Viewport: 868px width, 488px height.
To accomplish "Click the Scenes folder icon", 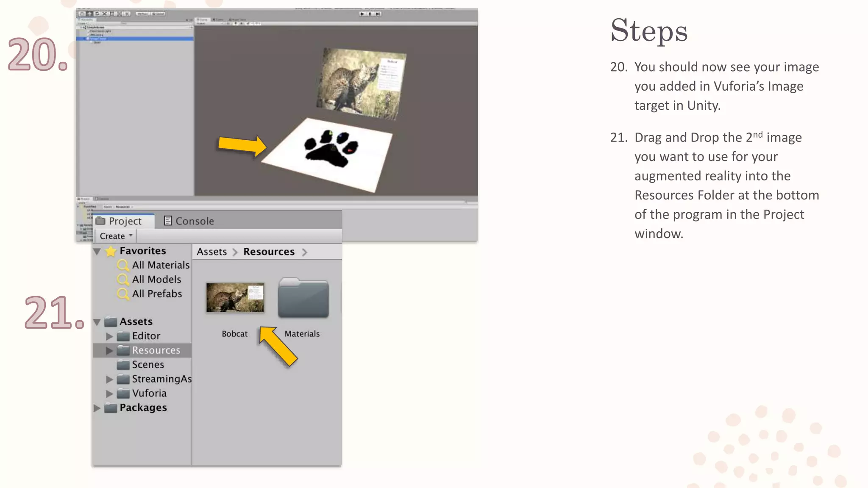I will (123, 365).
